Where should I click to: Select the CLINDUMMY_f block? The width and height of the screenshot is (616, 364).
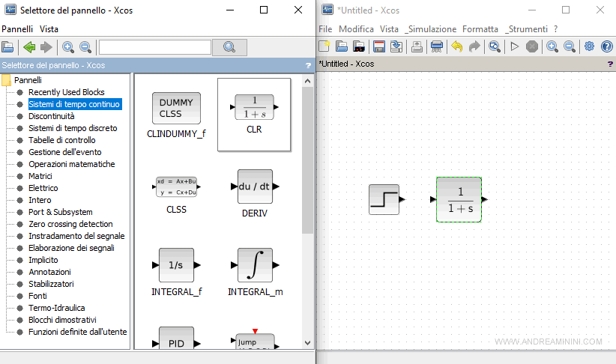pos(176,115)
